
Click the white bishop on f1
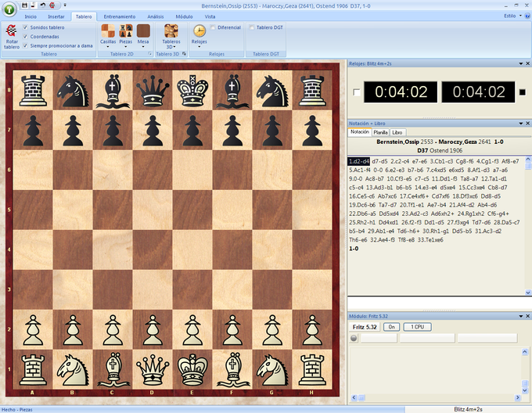(x=232, y=370)
